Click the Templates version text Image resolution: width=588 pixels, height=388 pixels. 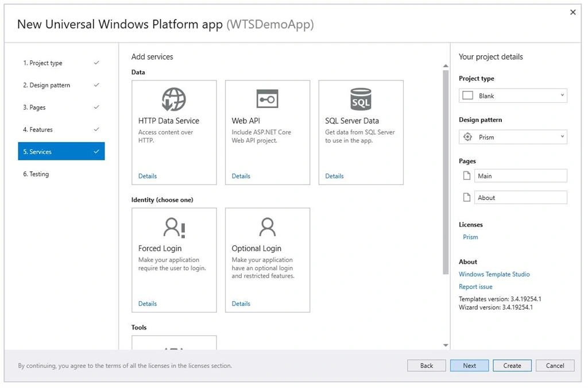tap(500, 299)
